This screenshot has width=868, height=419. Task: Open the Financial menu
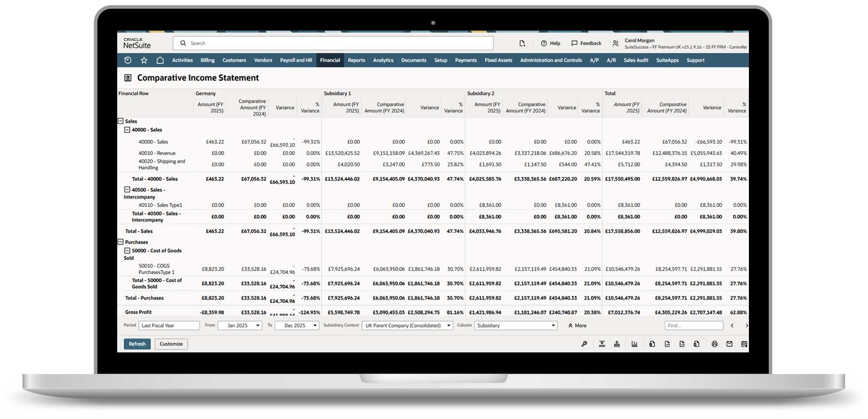point(330,60)
